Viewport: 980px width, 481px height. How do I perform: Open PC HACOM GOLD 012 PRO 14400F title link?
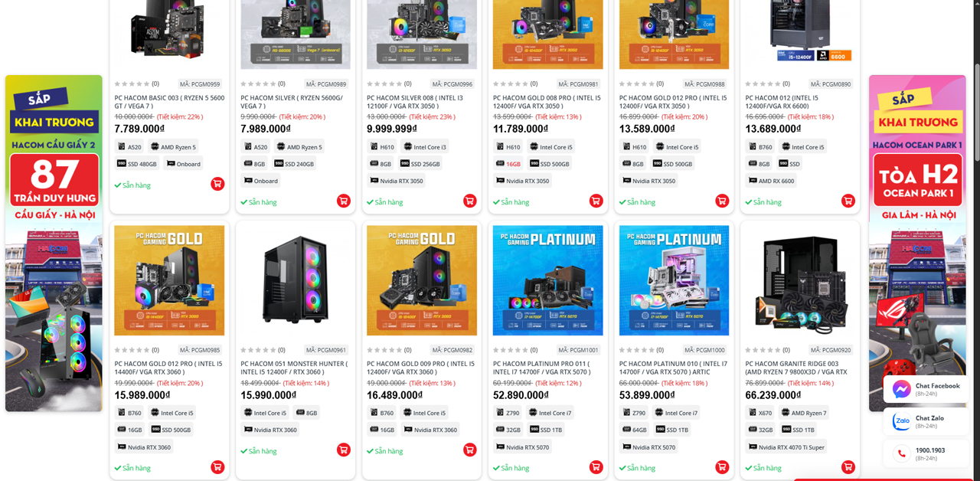click(168, 368)
